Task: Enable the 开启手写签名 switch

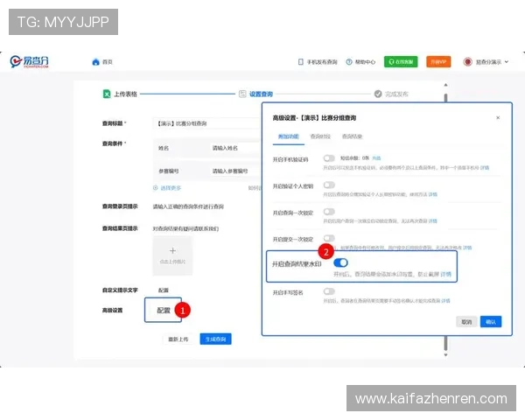Action: click(329, 291)
